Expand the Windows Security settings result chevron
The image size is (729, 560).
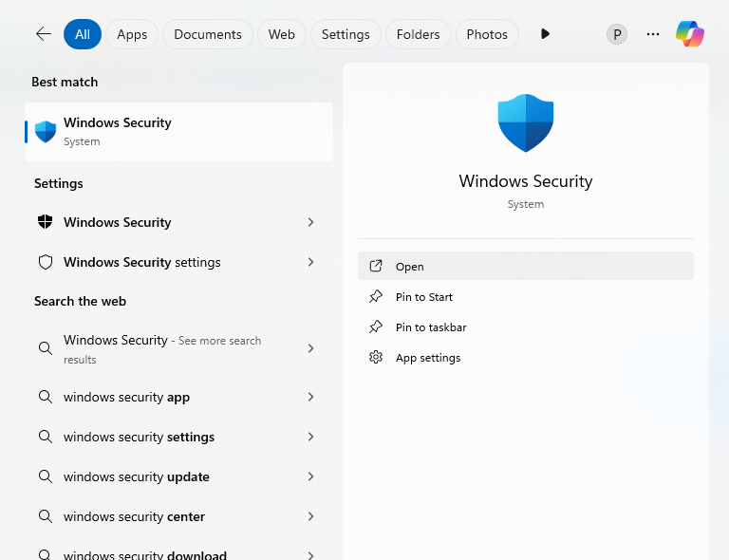click(310, 262)
